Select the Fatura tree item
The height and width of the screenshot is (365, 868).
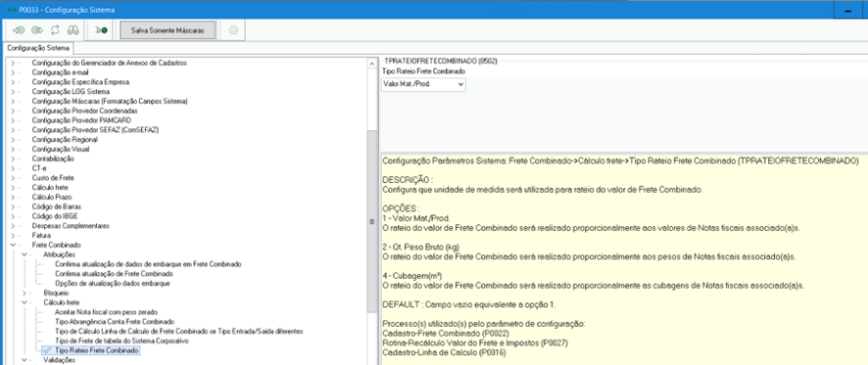point(41,235)
